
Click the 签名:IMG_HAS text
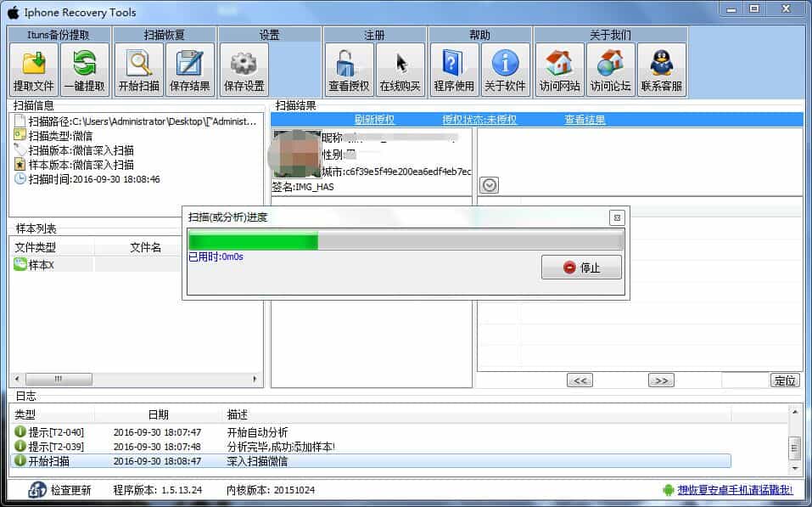[x=303, y=187]
